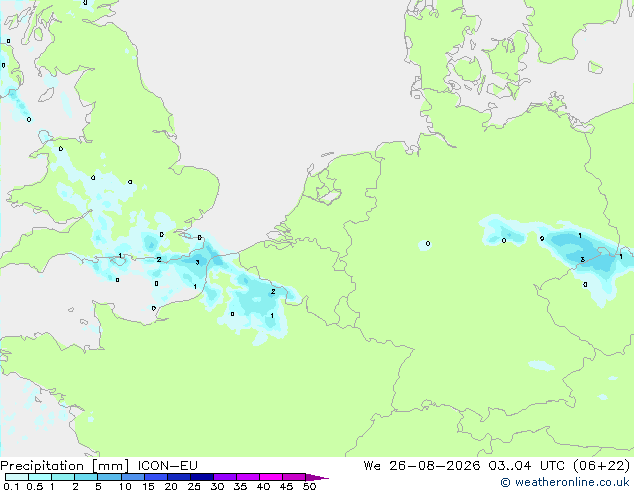Click the 2–5 mm legend color box

(x=86, y=477)
